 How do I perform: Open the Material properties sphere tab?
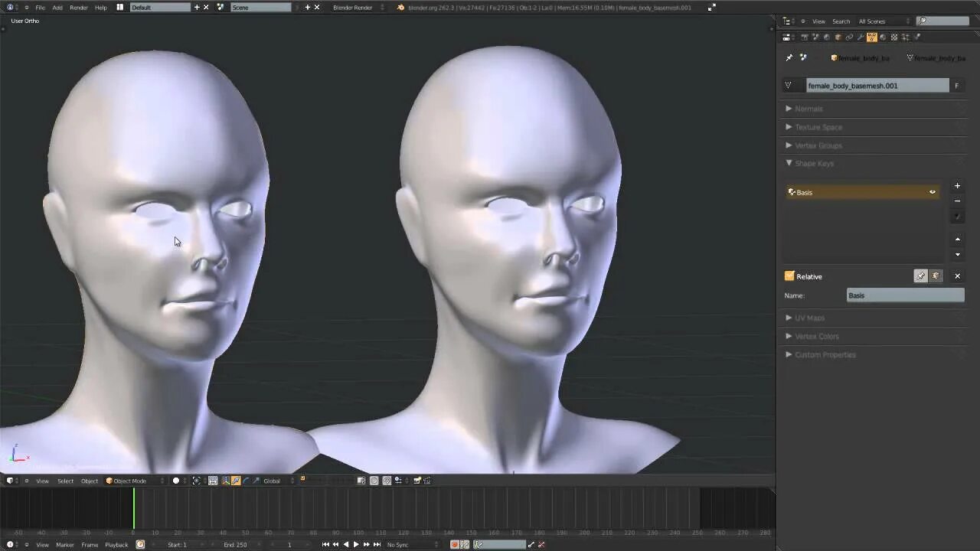(x=883, y=37)
